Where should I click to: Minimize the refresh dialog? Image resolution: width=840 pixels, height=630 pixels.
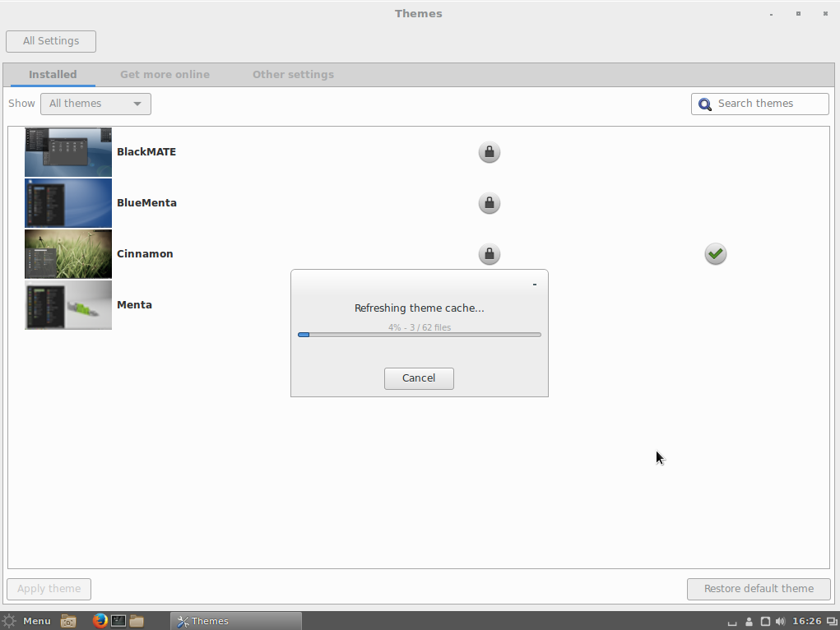pyautogui.click(x=535, y=285)
